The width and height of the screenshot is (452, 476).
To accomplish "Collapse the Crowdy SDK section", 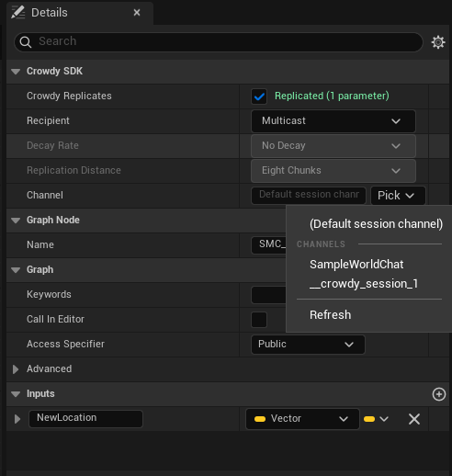I will 16,72.
